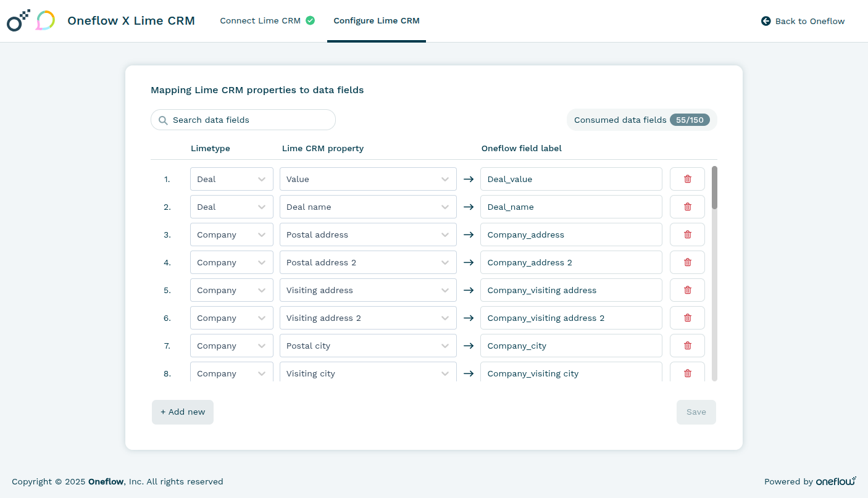Edit the Deal_name field label
Viewport: 868px width, 498px height.
(571, 207)
